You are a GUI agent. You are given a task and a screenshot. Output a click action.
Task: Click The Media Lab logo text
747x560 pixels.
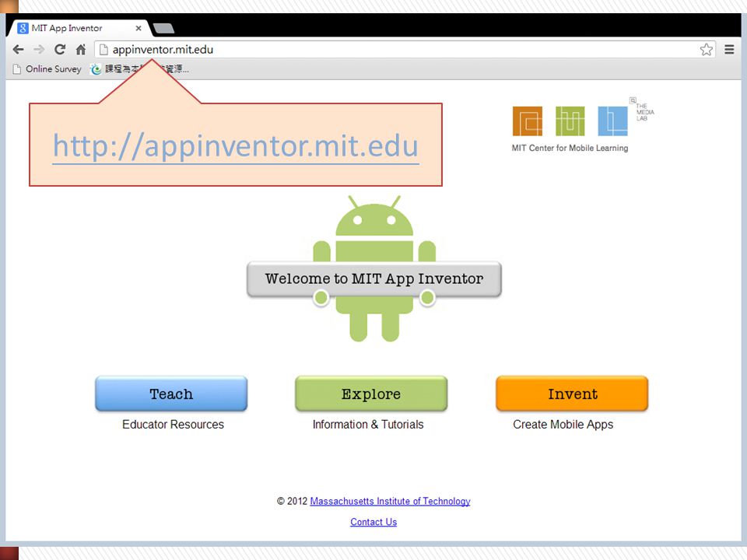click(x=645, y=112)
